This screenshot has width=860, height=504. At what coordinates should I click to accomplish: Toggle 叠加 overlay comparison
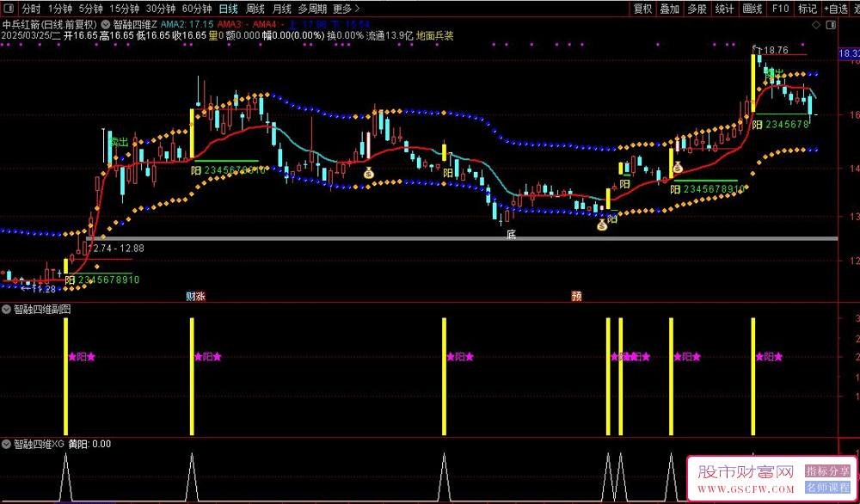coord(669,9)
